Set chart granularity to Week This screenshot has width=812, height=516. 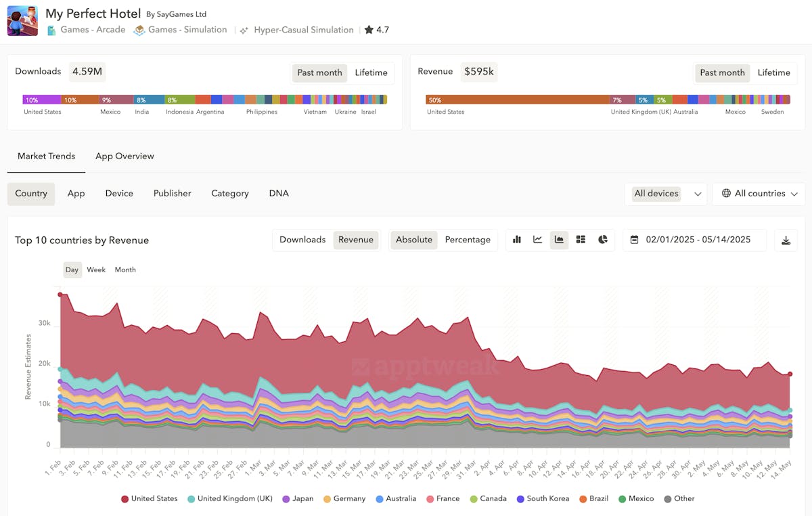[96, 270]
